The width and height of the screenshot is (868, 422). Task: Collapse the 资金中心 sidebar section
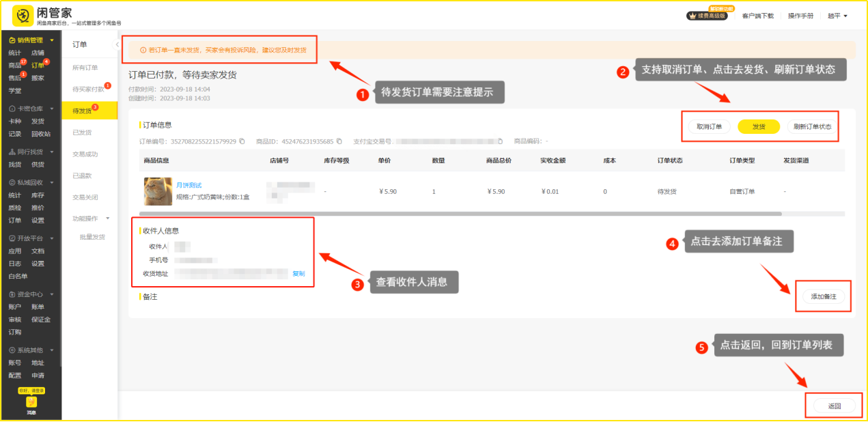[52, 294]
